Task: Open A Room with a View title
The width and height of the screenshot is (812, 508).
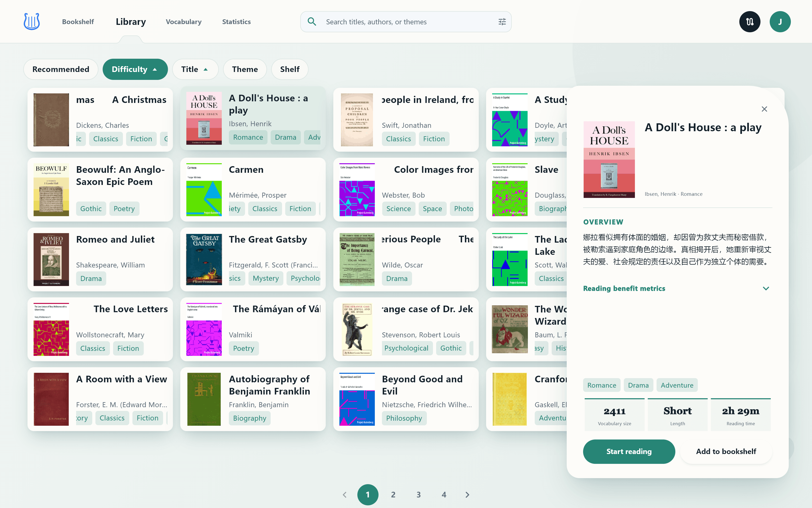Action: click(122, 379)
